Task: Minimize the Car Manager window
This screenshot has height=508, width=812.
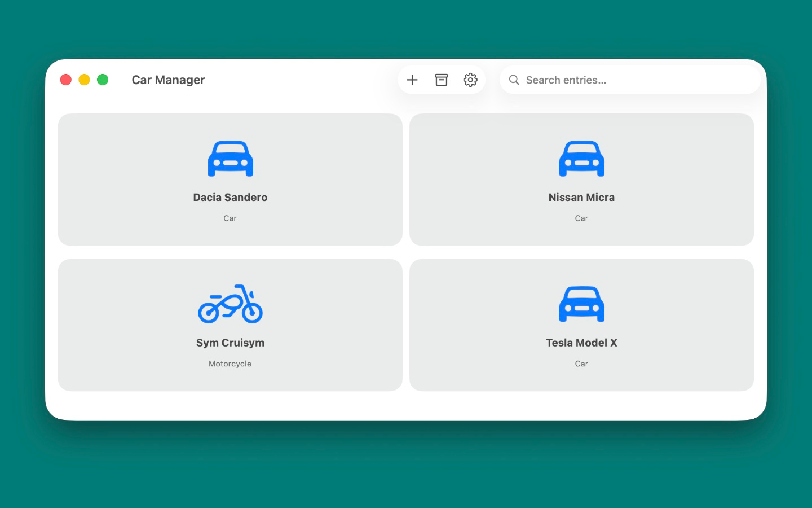Action: click(84, 80)
